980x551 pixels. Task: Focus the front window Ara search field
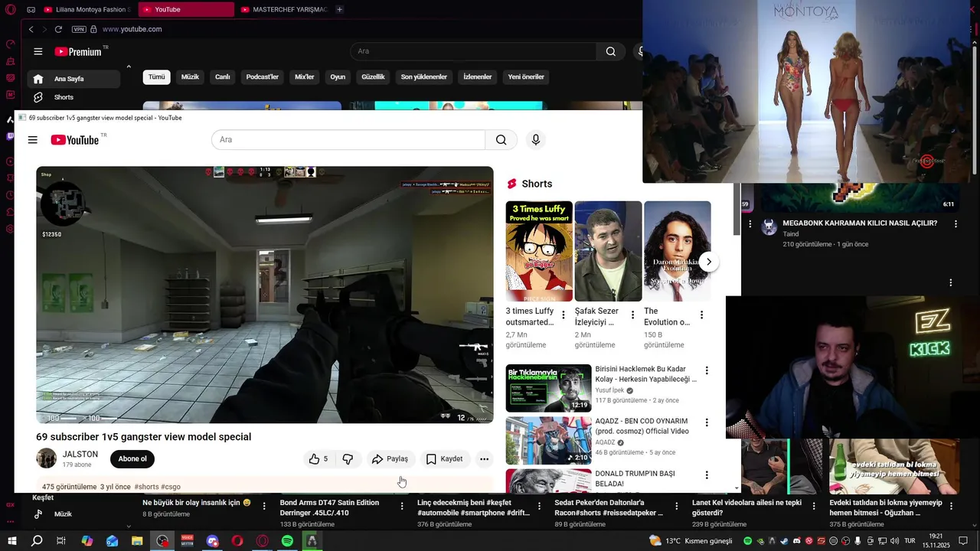click(x=348, y=139)
